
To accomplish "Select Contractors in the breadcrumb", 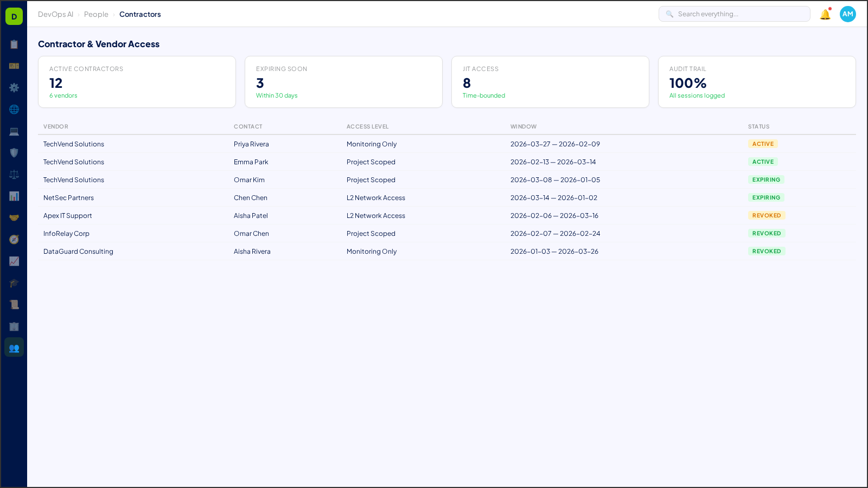I will (x=140, y=14).
